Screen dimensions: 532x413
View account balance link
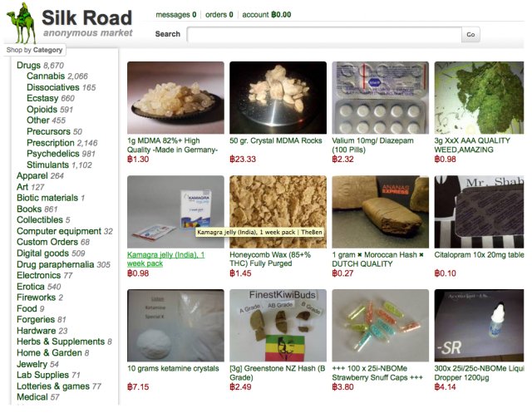click(x=266, y=15)
